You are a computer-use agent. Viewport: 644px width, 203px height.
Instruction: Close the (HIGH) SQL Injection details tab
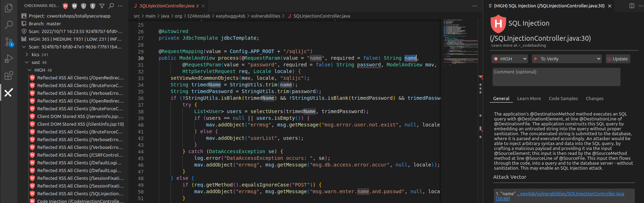pos(610,6)
